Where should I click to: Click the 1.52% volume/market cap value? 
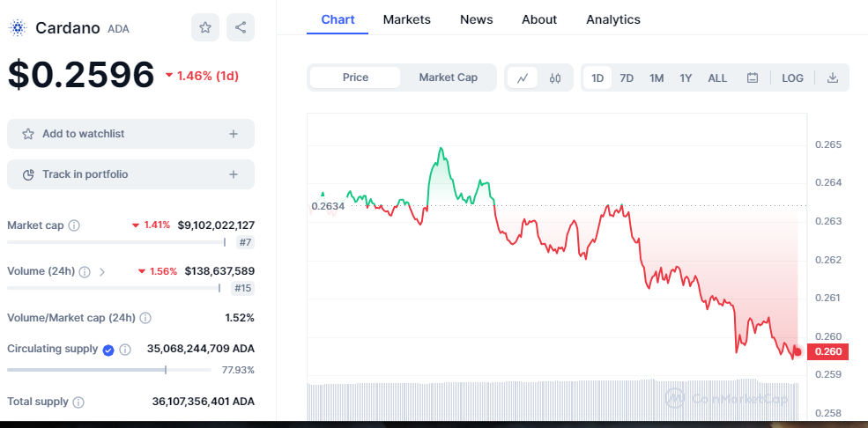click(240, 318)
